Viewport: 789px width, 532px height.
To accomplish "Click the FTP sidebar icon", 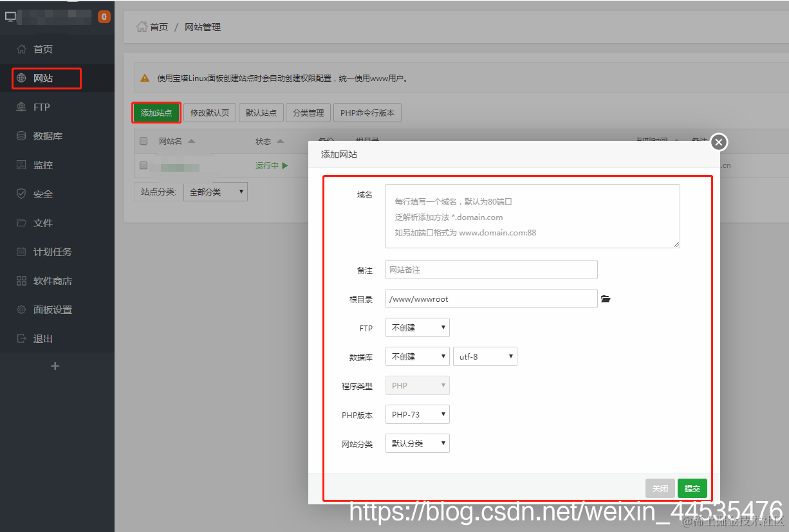I will click(21, 107).
